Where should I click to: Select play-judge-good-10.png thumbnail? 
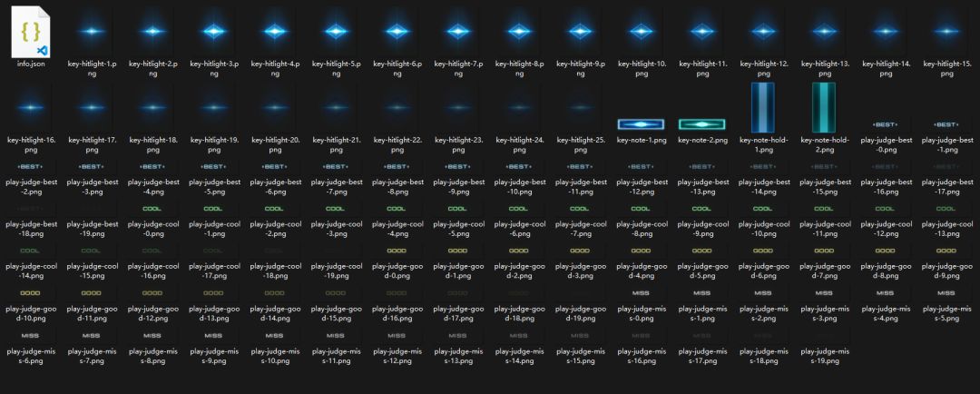(x=31, y=293)
